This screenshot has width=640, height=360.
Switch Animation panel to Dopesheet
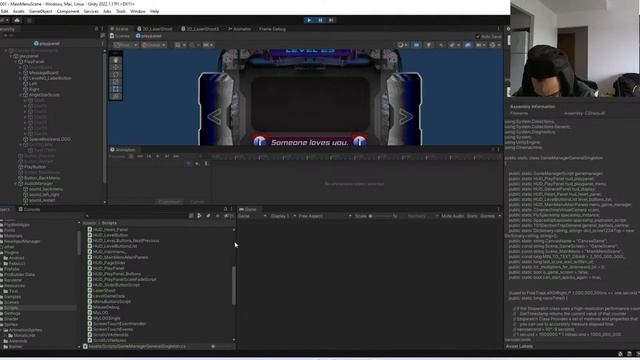(x=169, y=202)
